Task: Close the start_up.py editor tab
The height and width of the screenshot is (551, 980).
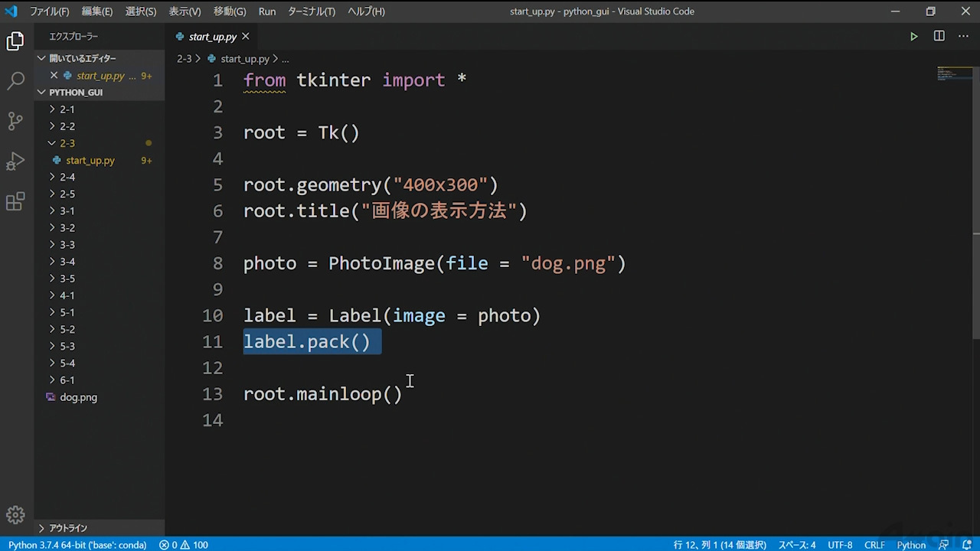Action: point(246,37)
